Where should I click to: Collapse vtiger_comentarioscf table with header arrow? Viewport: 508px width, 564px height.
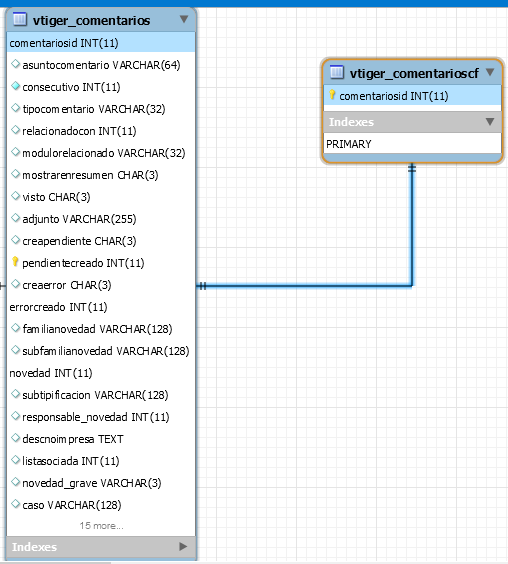coord(490,72)
